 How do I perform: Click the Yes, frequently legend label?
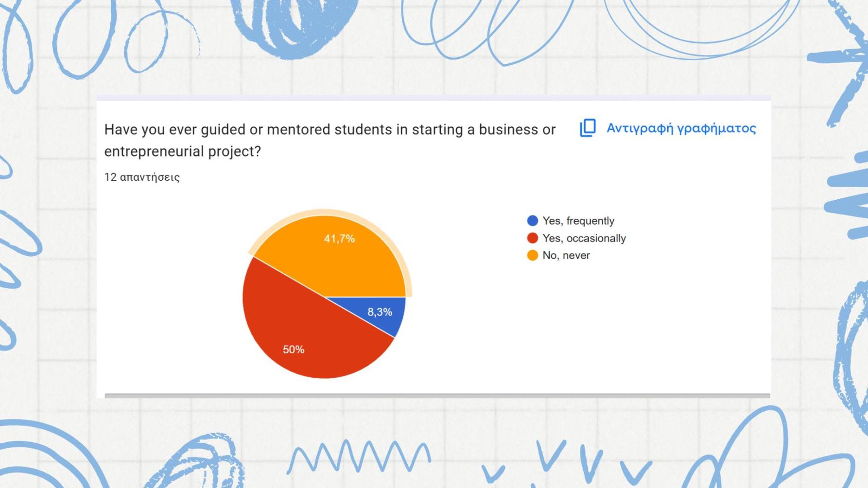pyautogui.click(x=578, y=221)
